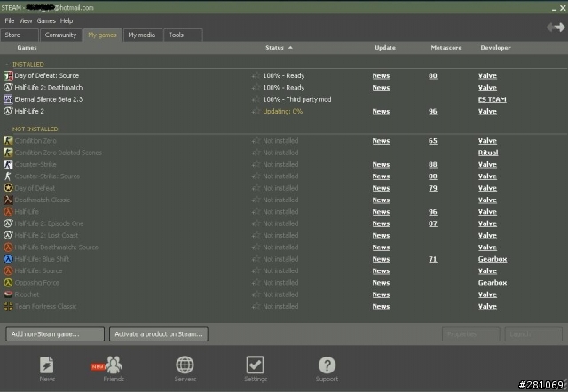Click the Half-Life 2: Lost Coast icon
This screenshot has width=568, height=392.
click(8, 235)
